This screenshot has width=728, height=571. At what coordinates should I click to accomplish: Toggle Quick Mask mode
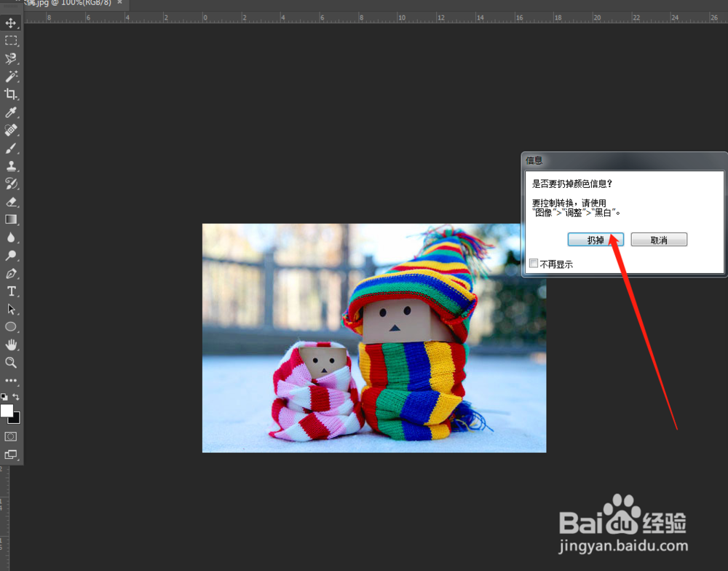(11, 437)
